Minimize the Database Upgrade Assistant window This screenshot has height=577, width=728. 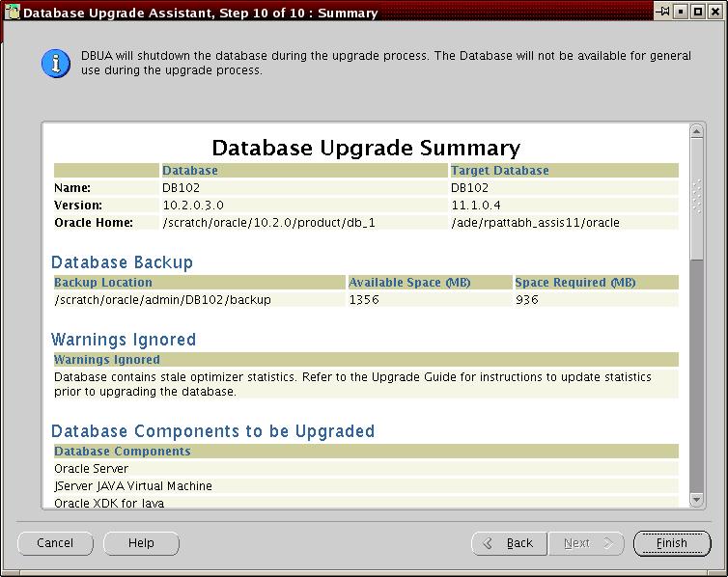pyautogui.click(x=681, y=12)
